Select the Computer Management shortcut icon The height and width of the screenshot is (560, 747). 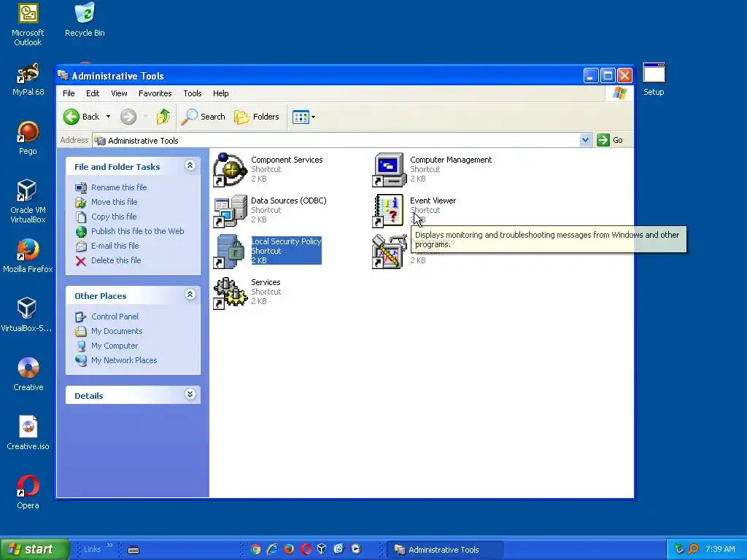coord(389,170)
